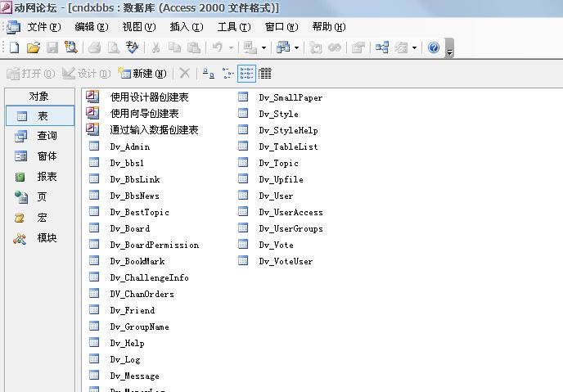Open Access Help question mark icon
Image resolution: width=563 pixels, height=392 pixels.
point(434,47)
